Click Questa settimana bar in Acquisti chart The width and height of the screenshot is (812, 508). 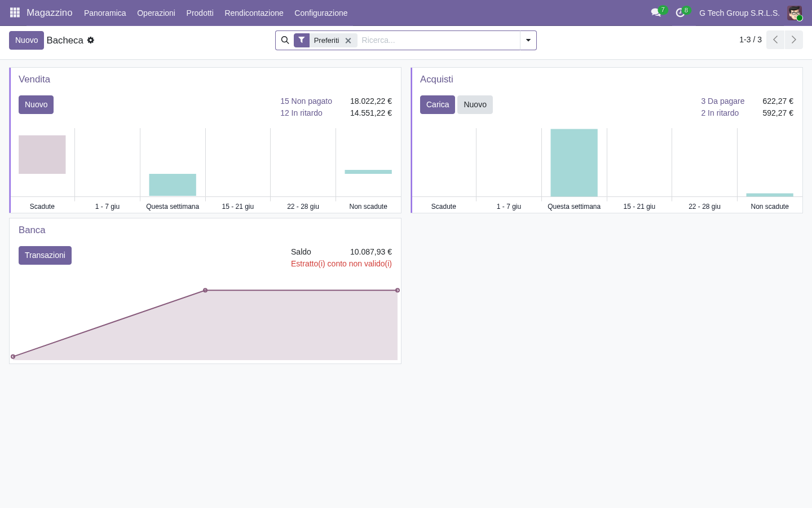pos(574,163)
